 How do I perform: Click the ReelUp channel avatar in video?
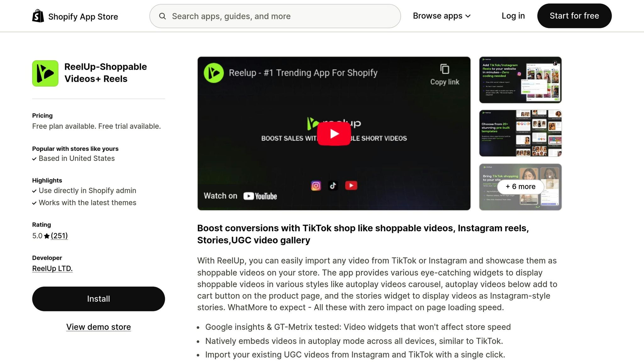(x=214, y=73)
